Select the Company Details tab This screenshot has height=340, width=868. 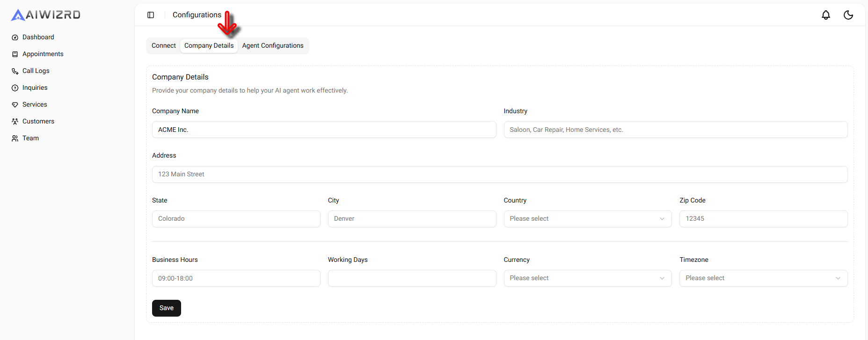pos(209,45)
